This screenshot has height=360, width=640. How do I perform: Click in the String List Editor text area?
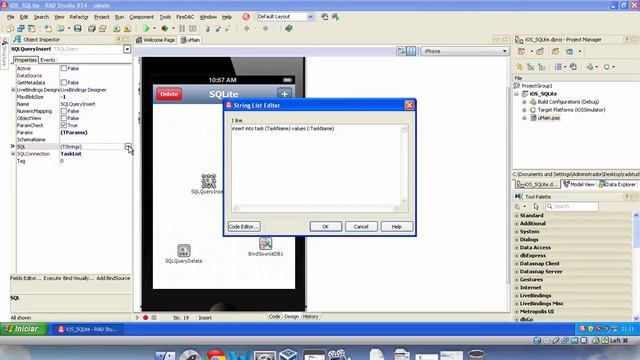(x=316, y=165)
